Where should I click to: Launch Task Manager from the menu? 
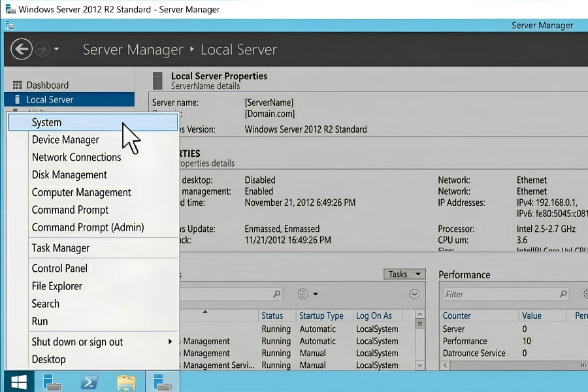click(60, 248)
